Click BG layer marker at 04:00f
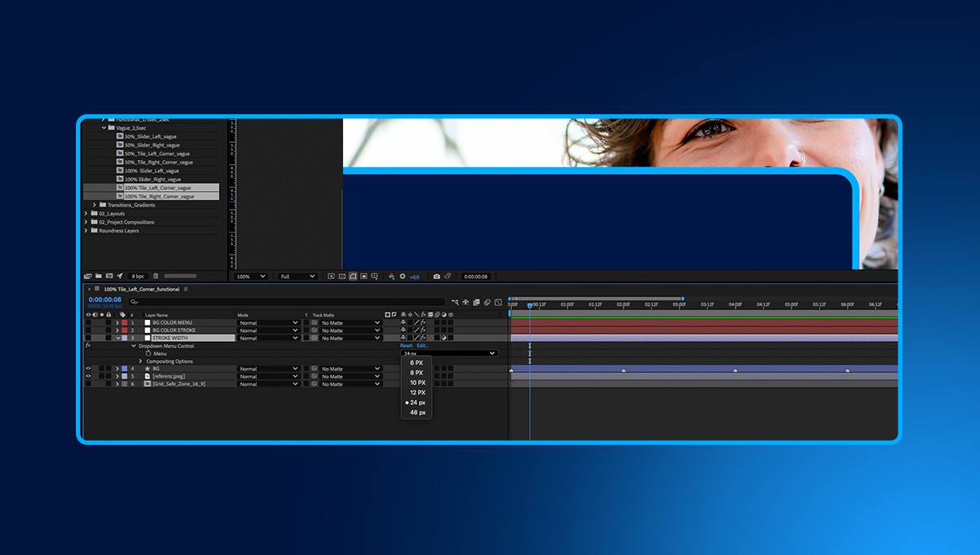The width and height of the screenshot is (980, 555). click(735, 371)
